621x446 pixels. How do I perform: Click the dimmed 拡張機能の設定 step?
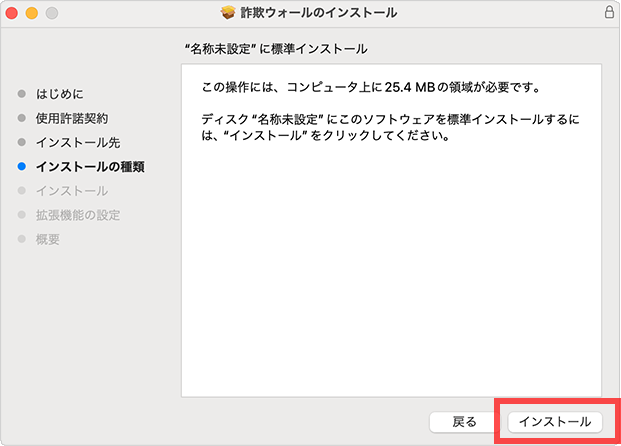(78, 215)
